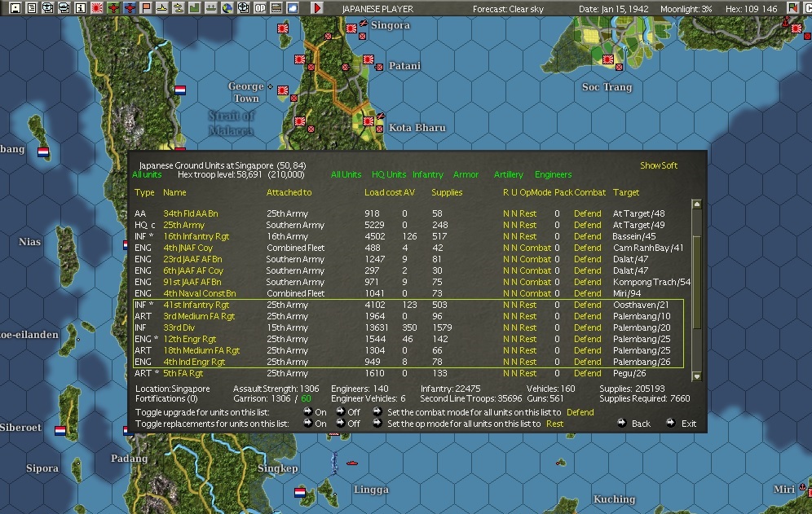The height and width of the screenshot is (514, 812).
Task: Click the red arrow end turn icon
Action: [317, 8]
